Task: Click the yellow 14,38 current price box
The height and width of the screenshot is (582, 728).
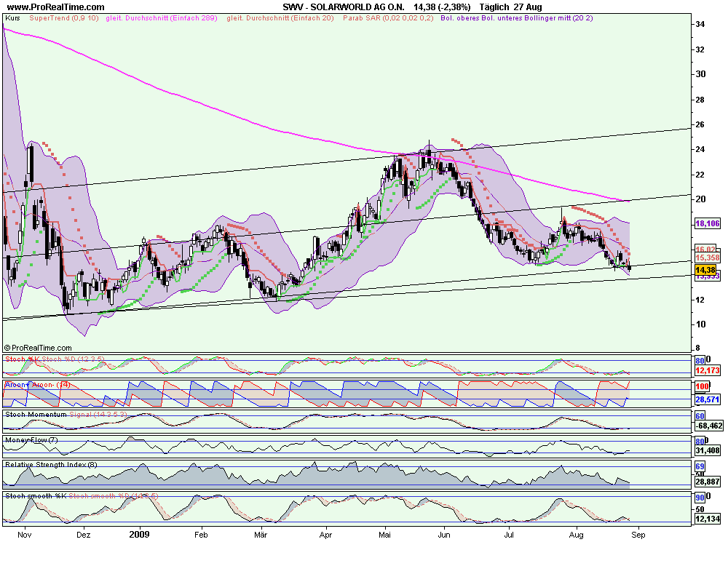Action: pyautogui.click(x=705, y=270)
